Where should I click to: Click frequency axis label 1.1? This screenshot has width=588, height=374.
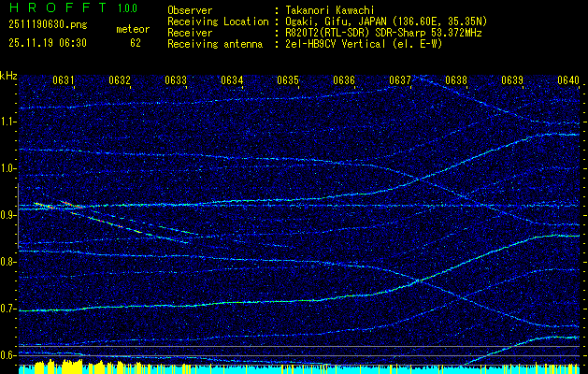(x=8, y=122)
